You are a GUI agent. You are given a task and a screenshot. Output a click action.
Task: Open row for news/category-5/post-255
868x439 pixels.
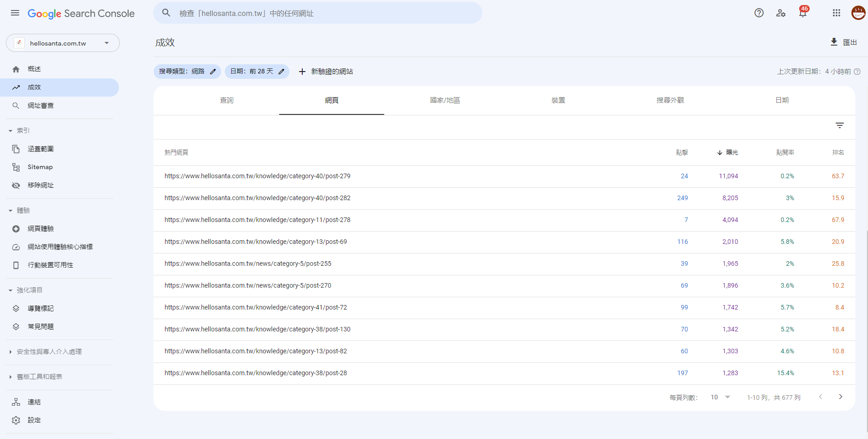coord(504,264)
